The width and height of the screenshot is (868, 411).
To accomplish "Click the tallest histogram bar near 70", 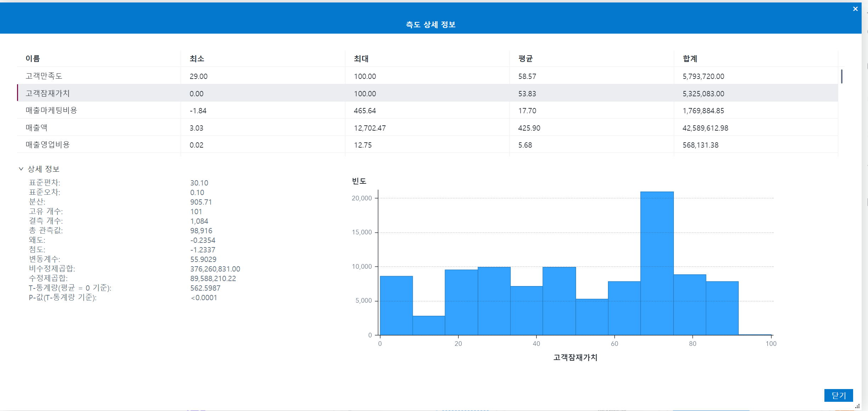I will pyautogui.click(x=656, y=264).
